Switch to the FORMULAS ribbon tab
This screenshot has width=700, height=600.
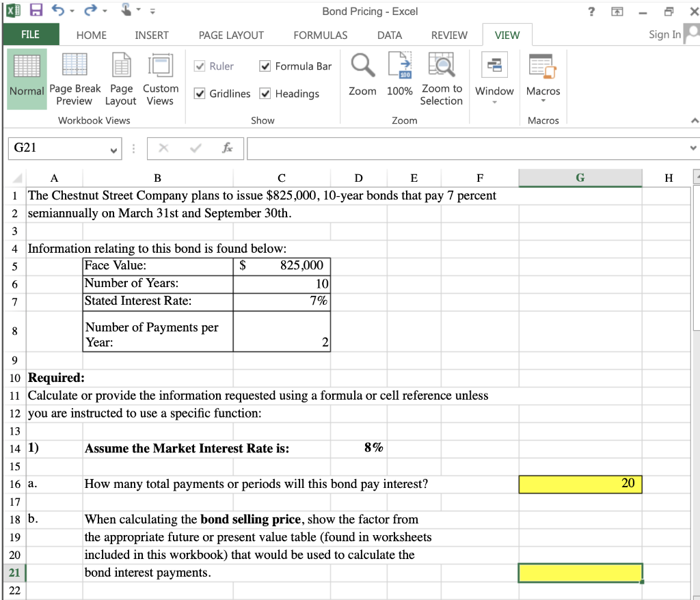(x=320, y=35)
